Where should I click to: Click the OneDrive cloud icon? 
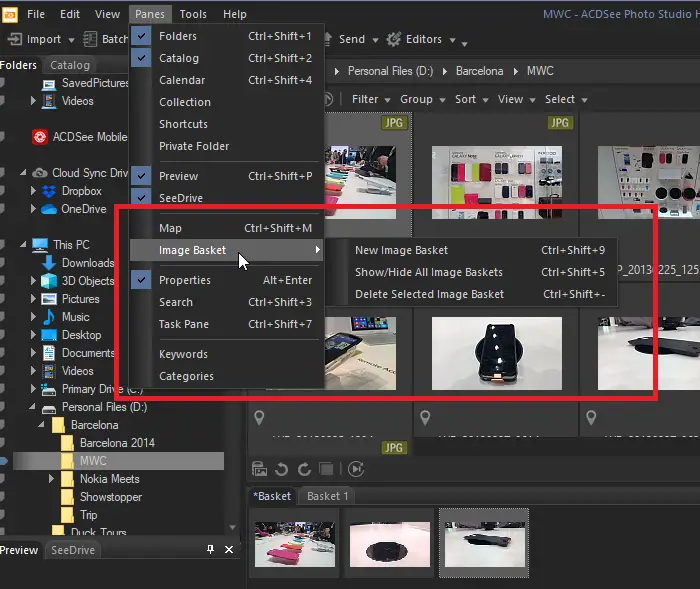(x=49, y=209)
